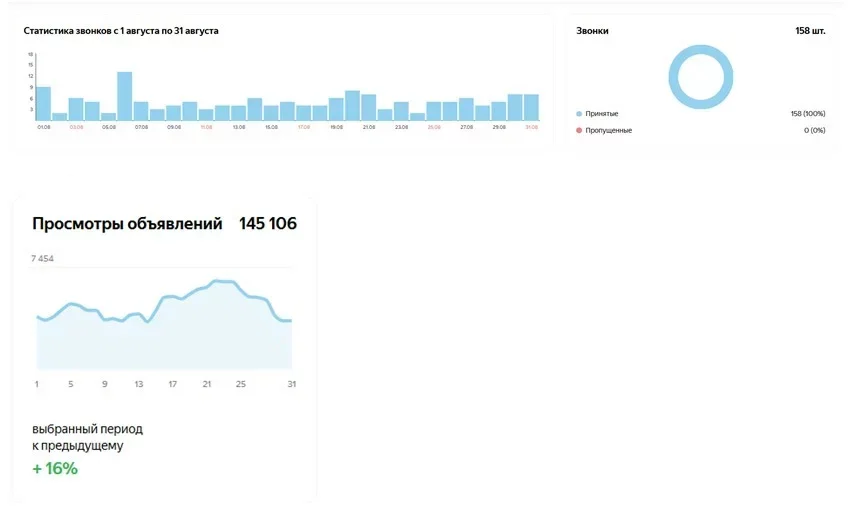Click the green +16% change value
This screenshot has width=854, height=521.
tap(55, 469)
